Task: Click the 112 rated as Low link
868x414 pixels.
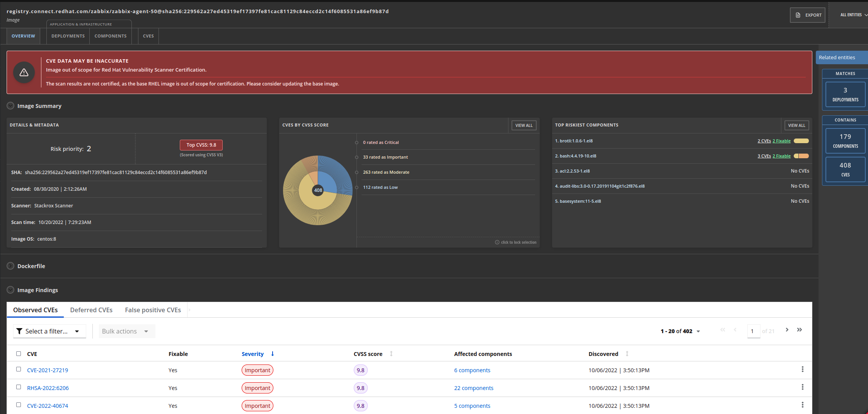Action: 380,187
